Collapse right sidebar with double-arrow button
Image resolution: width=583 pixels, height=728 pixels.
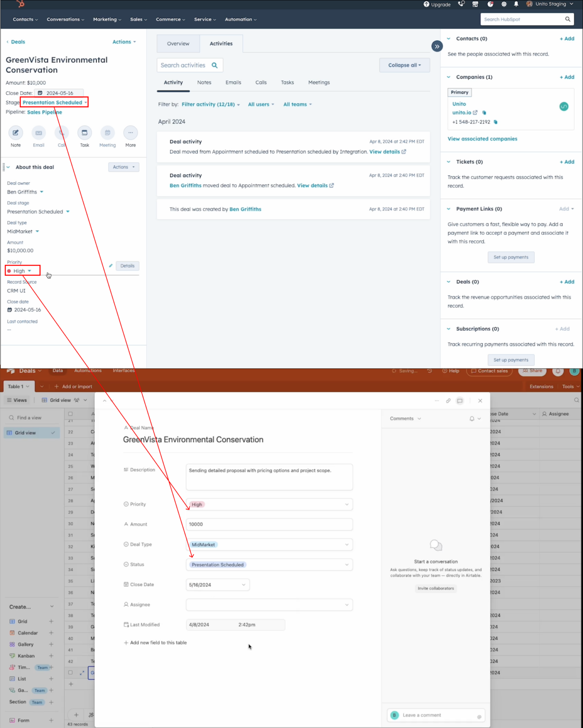(437, 46)
